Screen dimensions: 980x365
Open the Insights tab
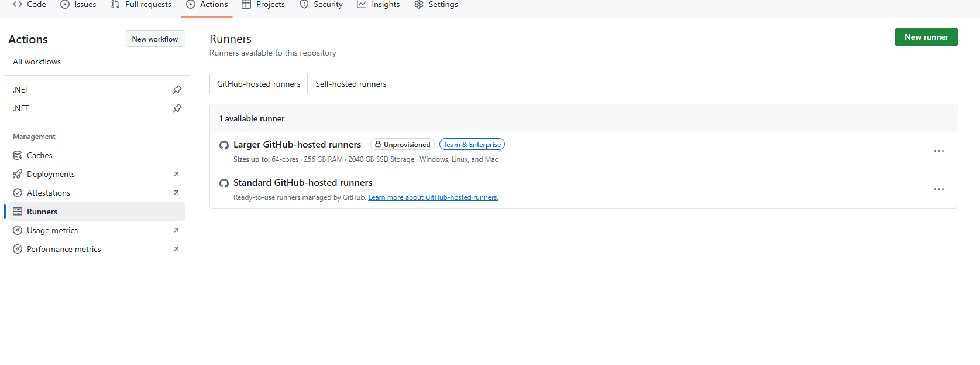coord(379,5)
